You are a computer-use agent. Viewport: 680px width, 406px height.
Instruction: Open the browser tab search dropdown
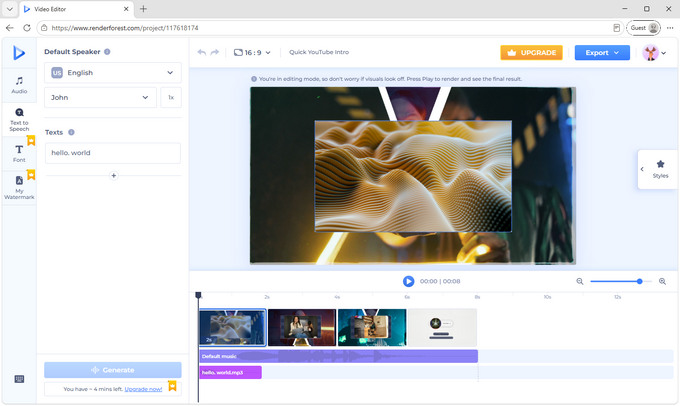(10, 9)
